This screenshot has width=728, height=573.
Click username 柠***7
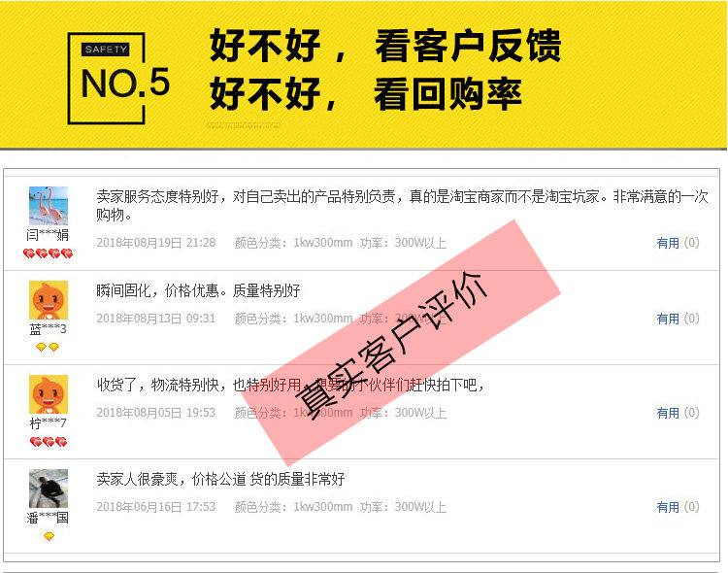[x=49, y=423]
